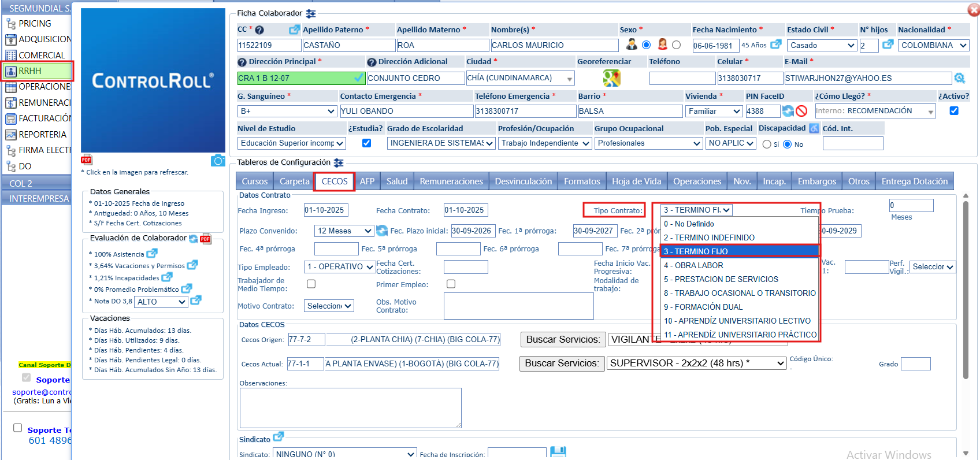980x460 pixels.
Task: Switch to the Remuneraciones tab
Action: coord(451,181)
